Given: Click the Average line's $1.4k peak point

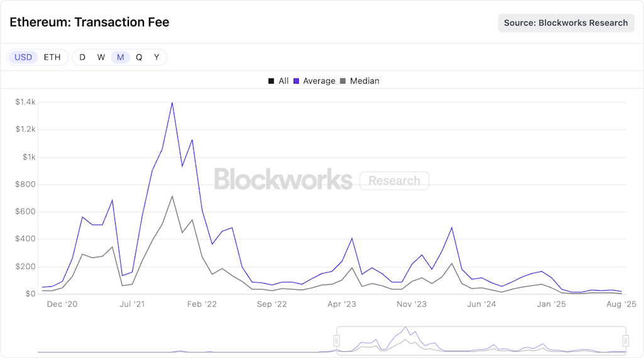Looking at the screenshot, I should pyautogui.click(x=172, y=103).
